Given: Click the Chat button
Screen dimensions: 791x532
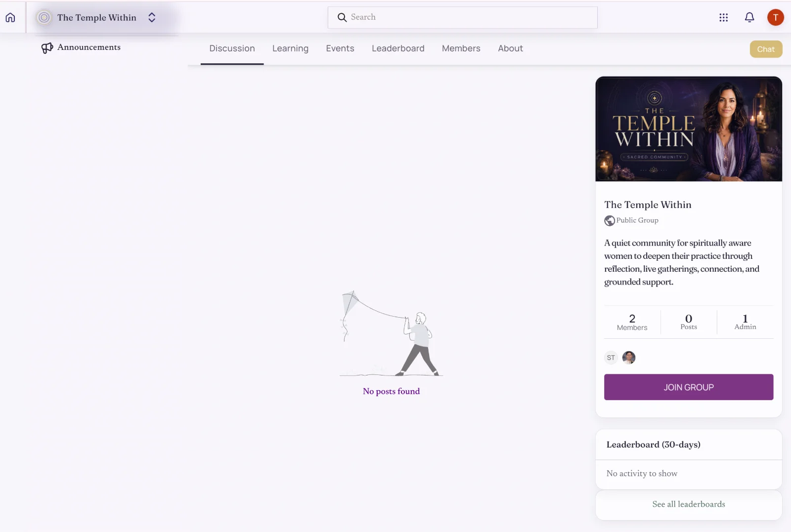Looking at the screenshot, I should (x=766, y=49).
